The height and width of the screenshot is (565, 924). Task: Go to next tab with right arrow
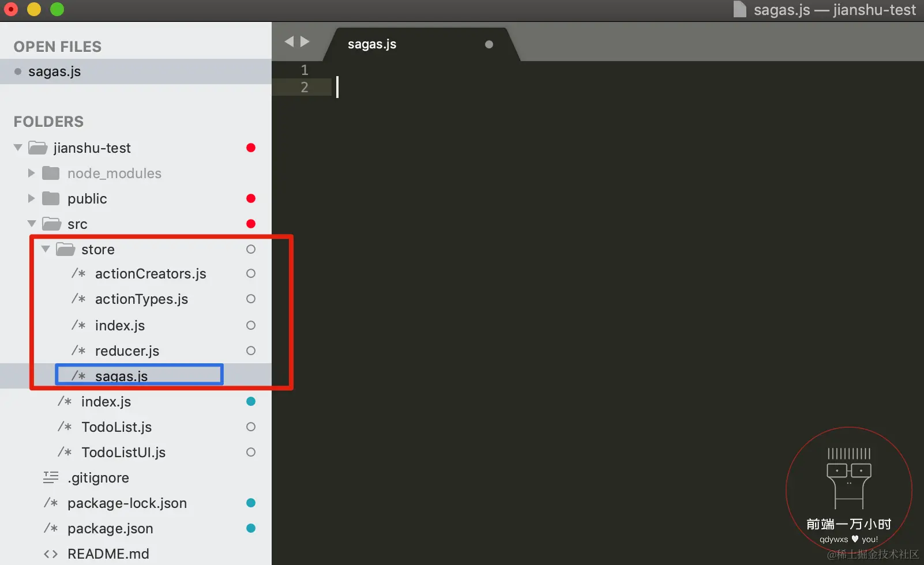click(305, 42)
